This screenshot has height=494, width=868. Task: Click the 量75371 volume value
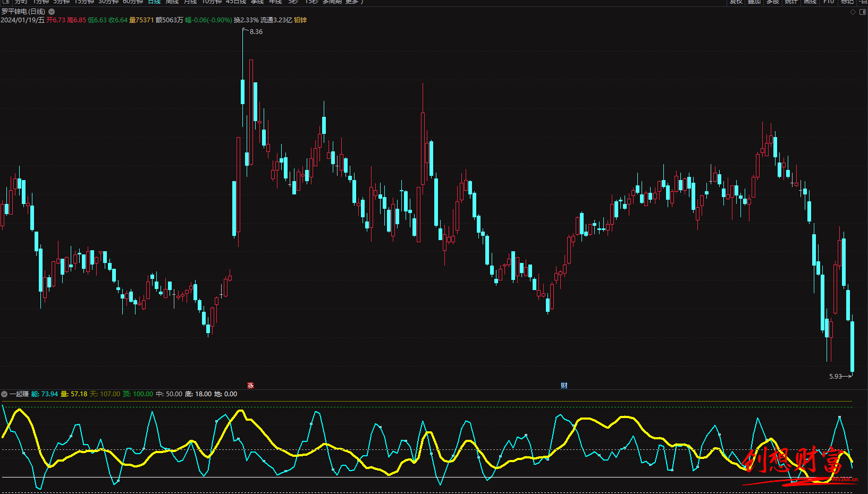(x=141, y=20)
